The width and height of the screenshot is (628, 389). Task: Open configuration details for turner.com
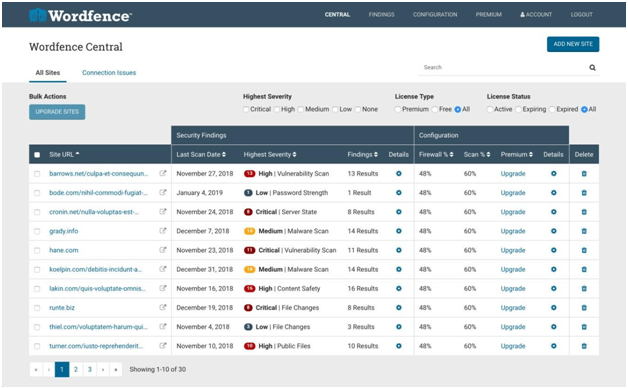pos(554,346)
